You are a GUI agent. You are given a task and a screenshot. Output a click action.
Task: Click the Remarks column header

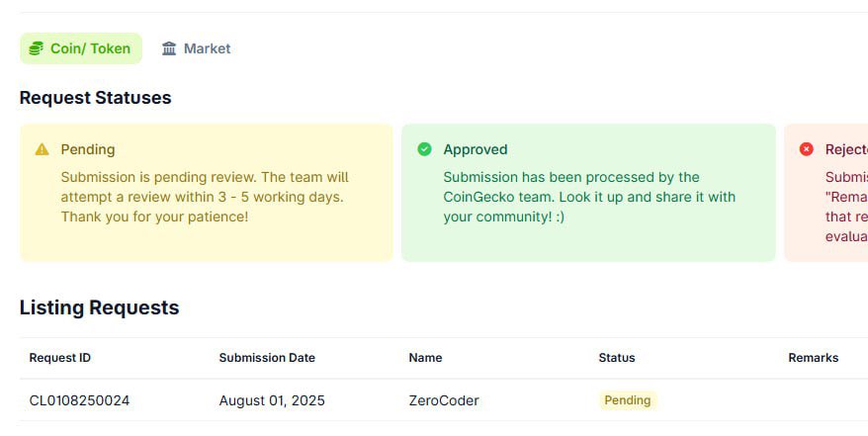tap(813, 358)
